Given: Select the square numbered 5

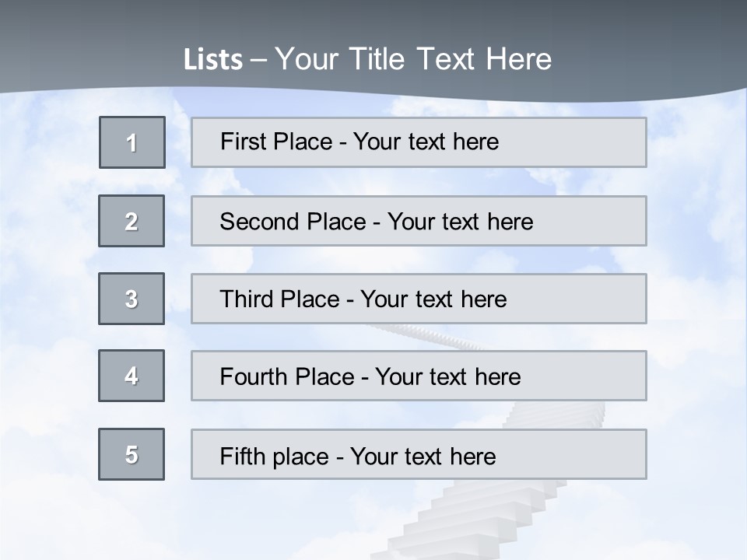Looking at the screenshot, I should tap(132, 454).
